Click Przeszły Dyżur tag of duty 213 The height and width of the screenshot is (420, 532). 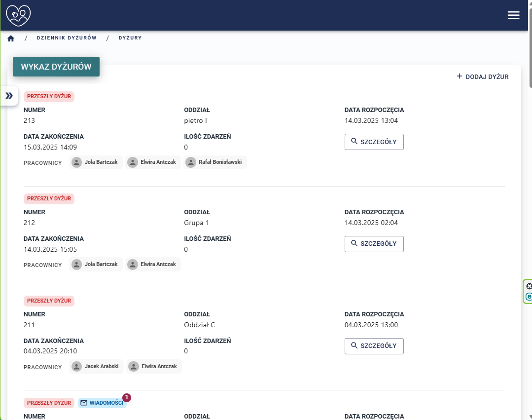click(49, 97)
